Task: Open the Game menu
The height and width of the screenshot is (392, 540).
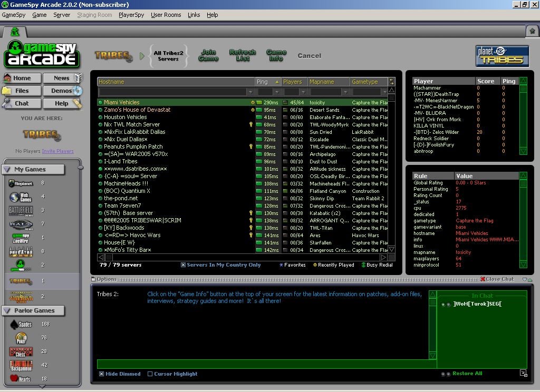Action: click(x=39, y=15)
